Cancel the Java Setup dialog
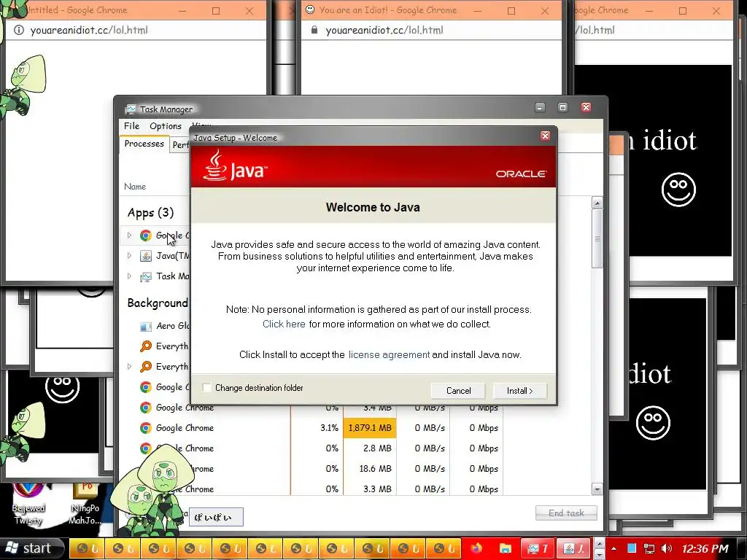The width and height of the screenshot is (747, 560). tap(458, 391)
